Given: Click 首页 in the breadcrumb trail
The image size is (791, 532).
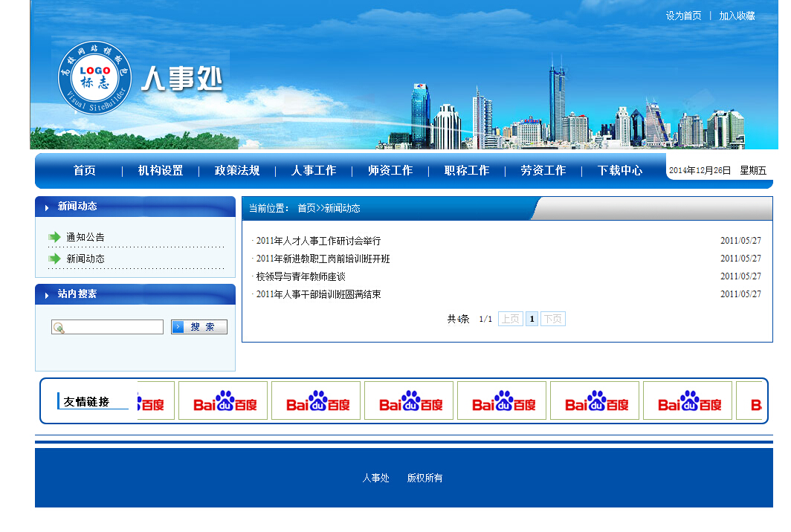Looking at the screenshot, I should (306, 208).
